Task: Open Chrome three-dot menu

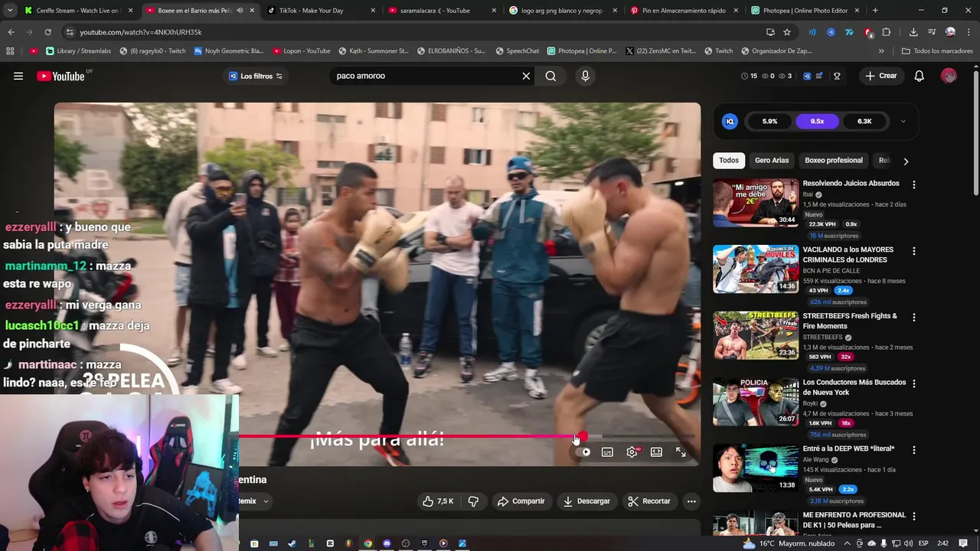Action: coord(968,32)
